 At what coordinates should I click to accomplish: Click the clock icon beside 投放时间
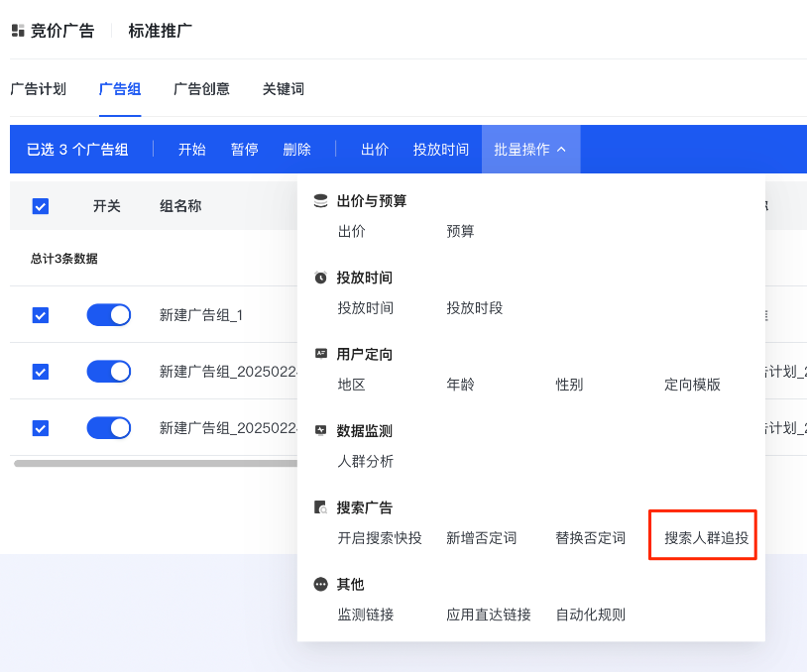(x=319, y=277)
